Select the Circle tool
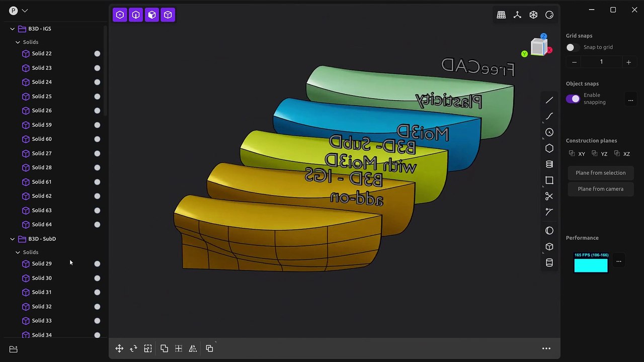The width and height of the screenshot is (644, 362). click(549, 132)
